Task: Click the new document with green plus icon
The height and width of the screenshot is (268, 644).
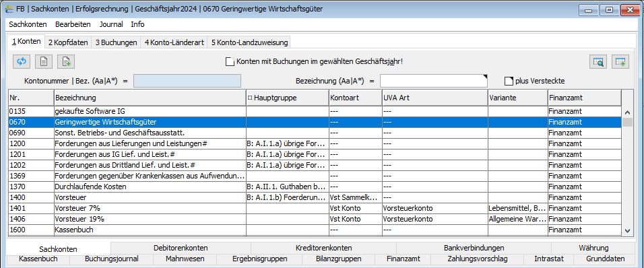Action: [x=66, y=61]
